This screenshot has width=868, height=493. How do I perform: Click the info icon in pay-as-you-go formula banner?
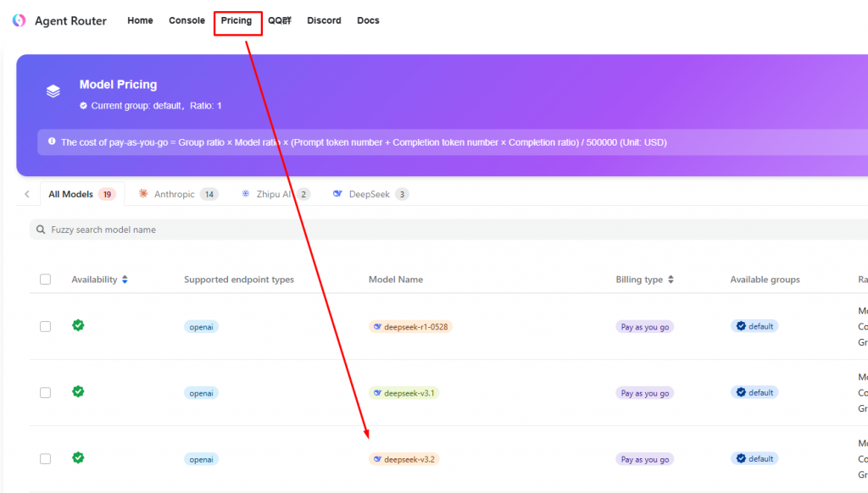52,141
